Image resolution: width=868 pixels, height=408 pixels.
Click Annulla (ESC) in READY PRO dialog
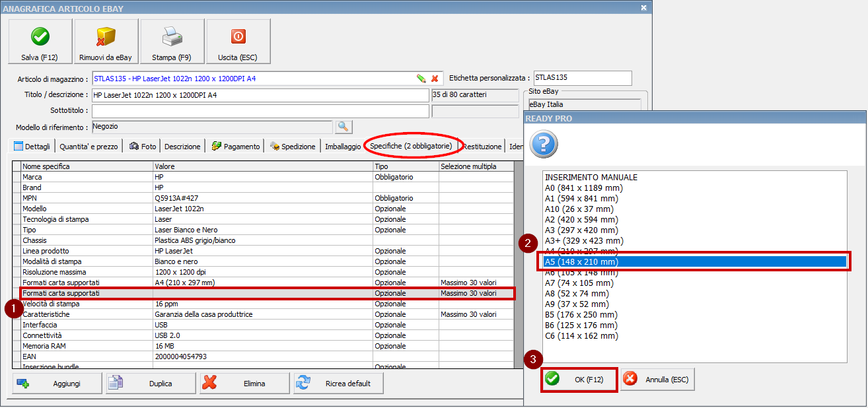[x=657, y=380]
